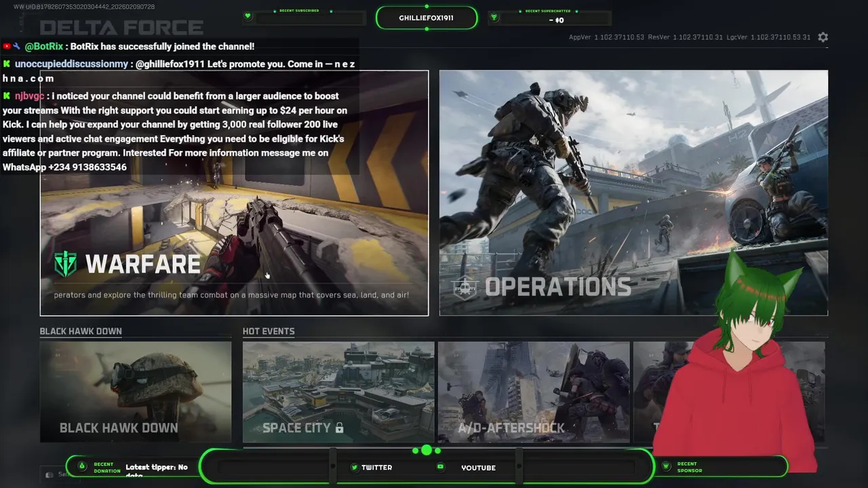Click the recent superchat trophy icon

point(494,17)
